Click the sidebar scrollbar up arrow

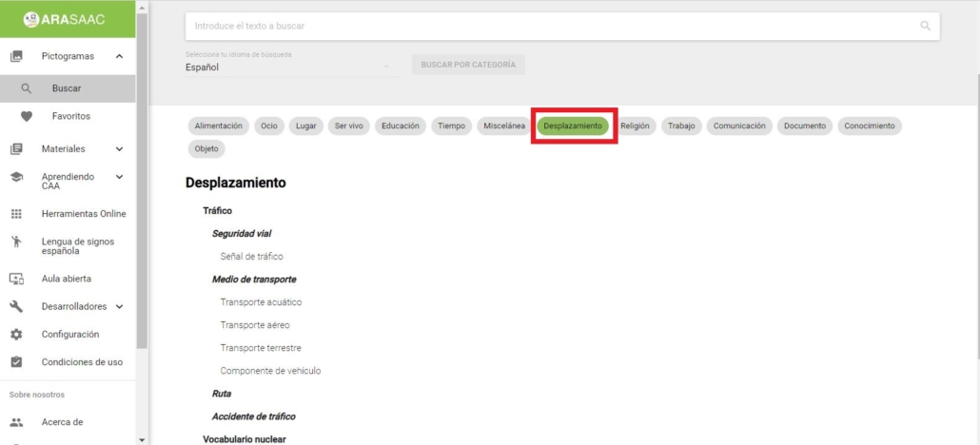tap(142, 7)
